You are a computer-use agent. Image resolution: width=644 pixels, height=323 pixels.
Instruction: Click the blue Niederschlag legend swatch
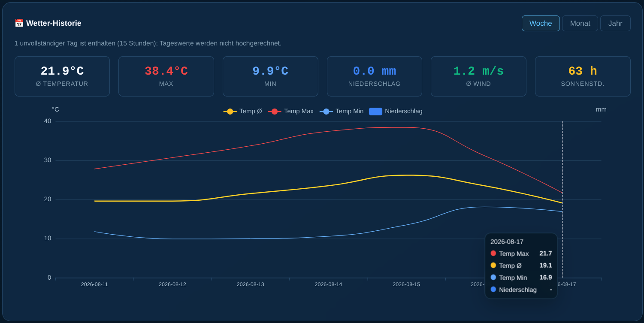click(375, 111)
